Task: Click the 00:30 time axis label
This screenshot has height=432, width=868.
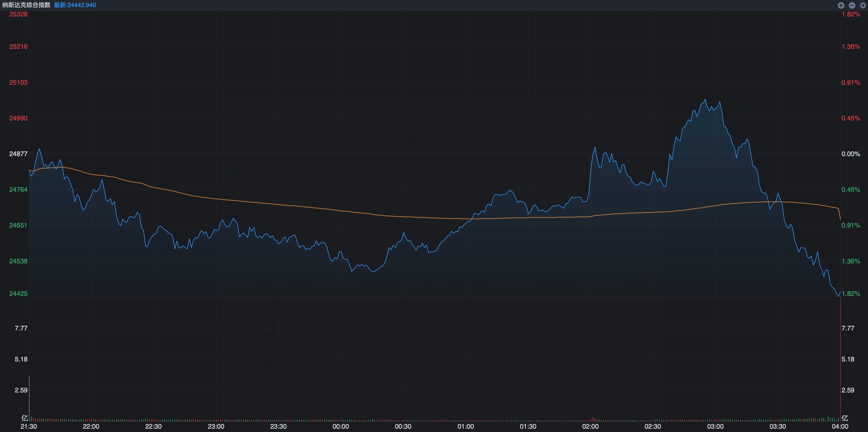Action: [x=403, y=427]
